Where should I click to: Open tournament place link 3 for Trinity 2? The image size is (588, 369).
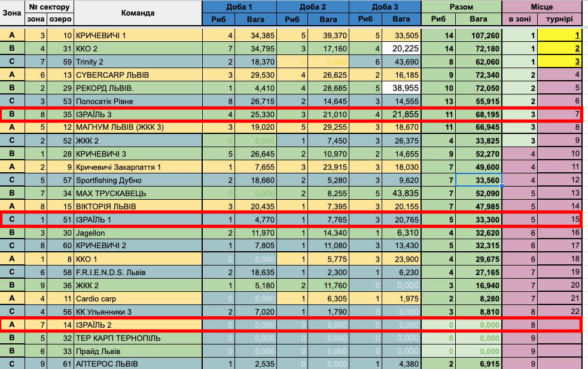[x=577, y=62]
